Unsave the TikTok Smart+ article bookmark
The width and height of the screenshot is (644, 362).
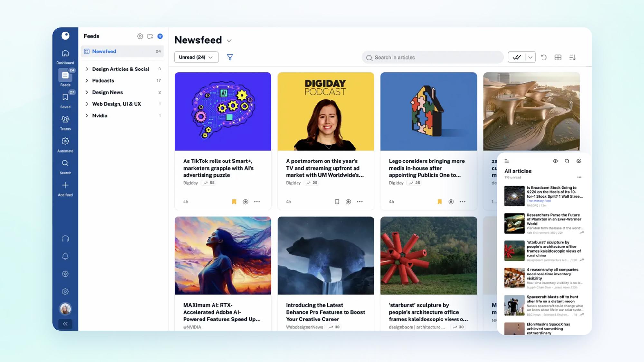[234, 201]
